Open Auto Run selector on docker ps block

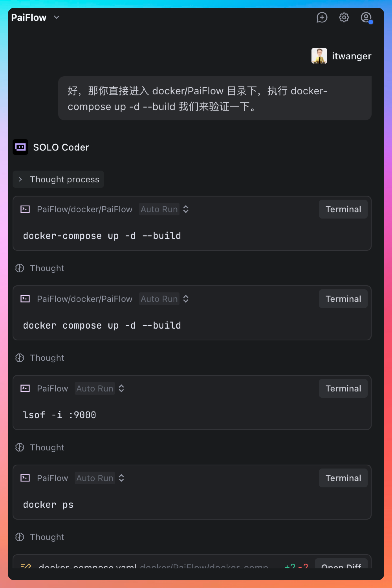tap(100, 478)
